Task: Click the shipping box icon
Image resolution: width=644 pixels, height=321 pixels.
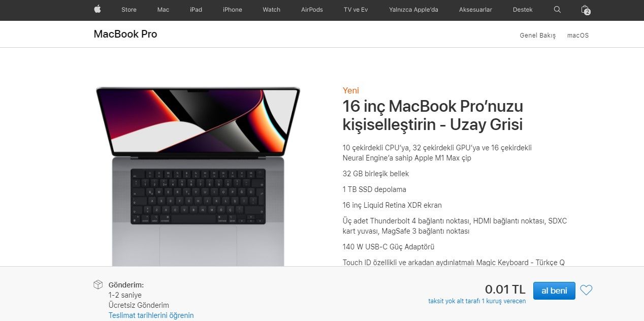Action: (98, 284)
